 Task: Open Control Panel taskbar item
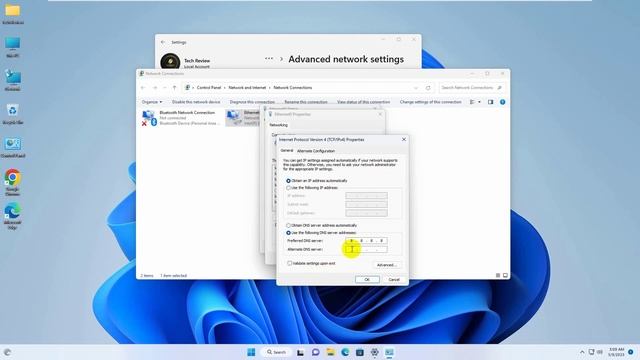click(x=389, y=352)
